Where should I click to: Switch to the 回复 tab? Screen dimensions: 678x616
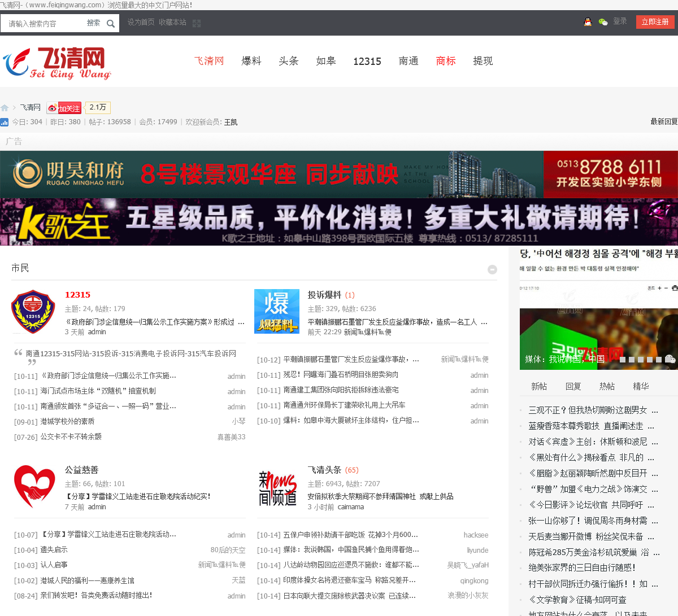pyautogui.click(x=573, y=386)
